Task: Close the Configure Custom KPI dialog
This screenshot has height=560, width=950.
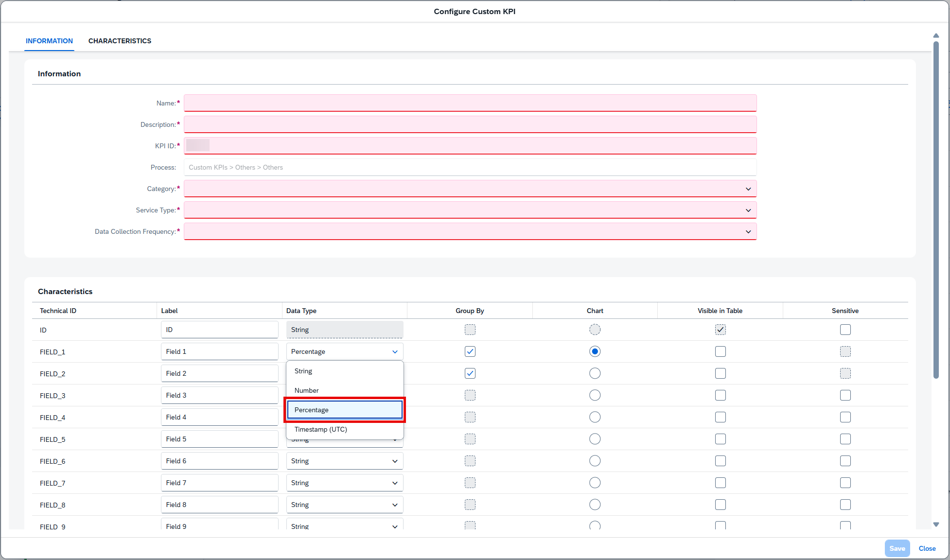Action: coord(927,548)
